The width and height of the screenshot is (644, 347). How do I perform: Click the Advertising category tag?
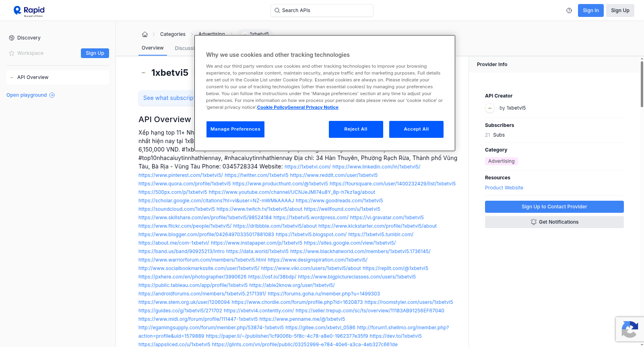coord(501,161)
